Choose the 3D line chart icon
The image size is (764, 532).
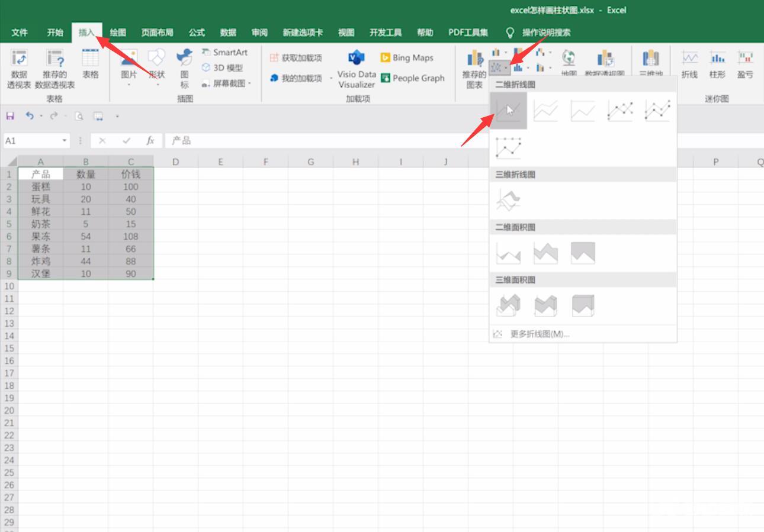[x=509, y=201]
